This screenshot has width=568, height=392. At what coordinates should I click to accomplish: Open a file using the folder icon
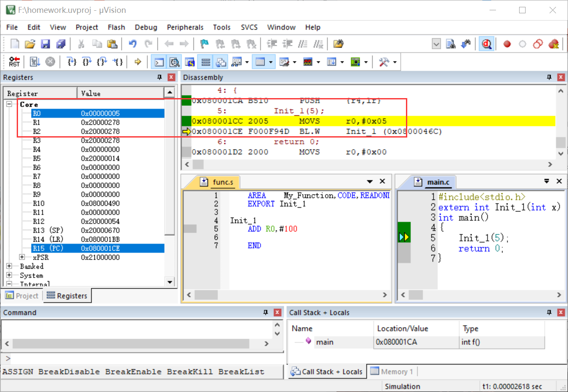(x=30, y=44)
